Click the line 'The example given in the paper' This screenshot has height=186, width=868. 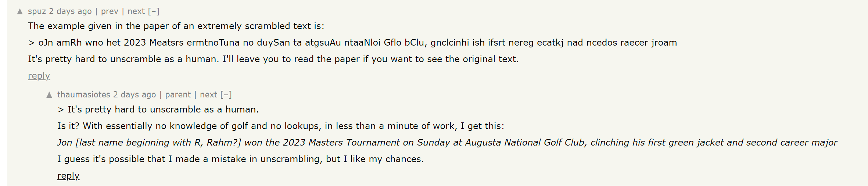point(176,26)
